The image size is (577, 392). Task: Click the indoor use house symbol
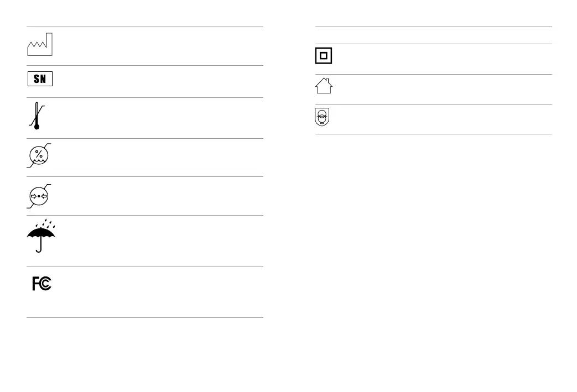coord(324,86)
